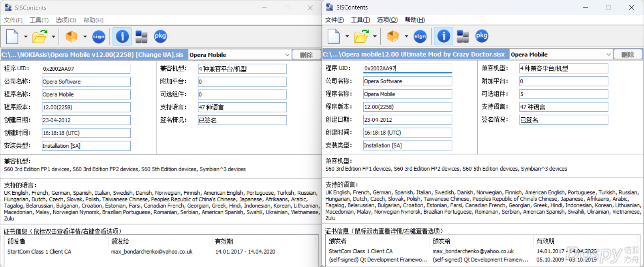The height and width of the screenshot is (267, 644).
Task: Minimize the right SISContents window
Action: (x=586, y=8)
